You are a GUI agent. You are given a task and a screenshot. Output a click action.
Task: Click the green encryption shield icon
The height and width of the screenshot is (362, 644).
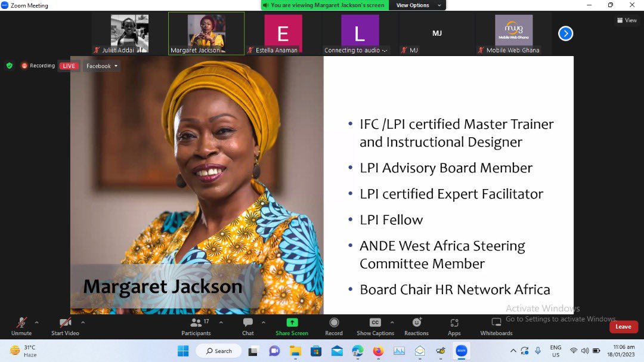click(10, 66)
